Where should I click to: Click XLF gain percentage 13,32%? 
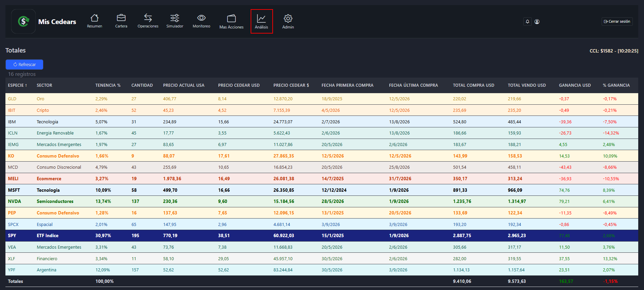[610, 259]
